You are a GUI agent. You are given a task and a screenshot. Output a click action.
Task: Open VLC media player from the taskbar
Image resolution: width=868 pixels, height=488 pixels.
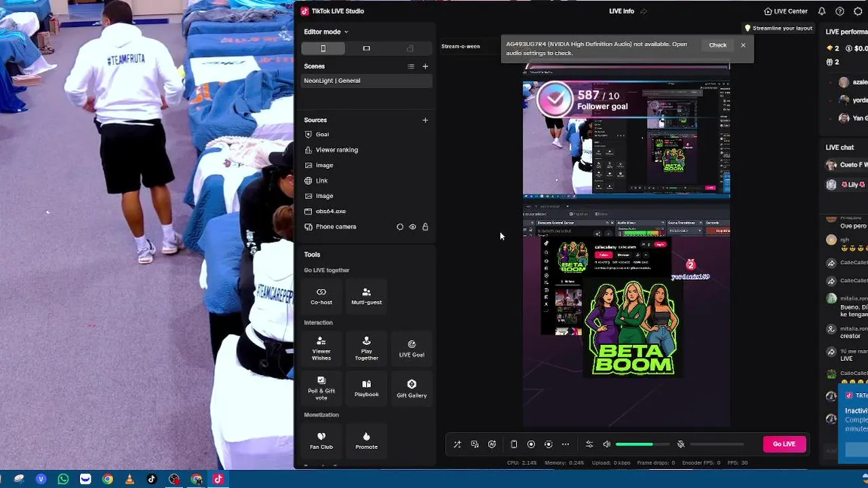[130, 479]
